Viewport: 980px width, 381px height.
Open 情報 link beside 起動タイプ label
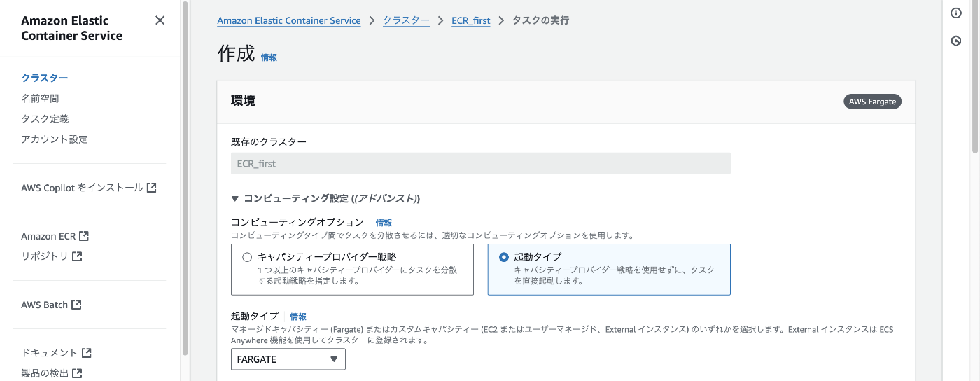click(298, 317)
